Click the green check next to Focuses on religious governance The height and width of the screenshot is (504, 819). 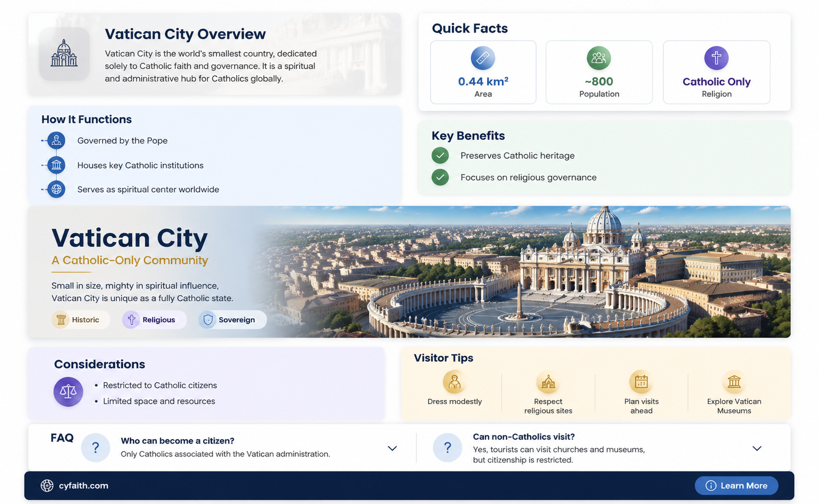tap(440, 177)
